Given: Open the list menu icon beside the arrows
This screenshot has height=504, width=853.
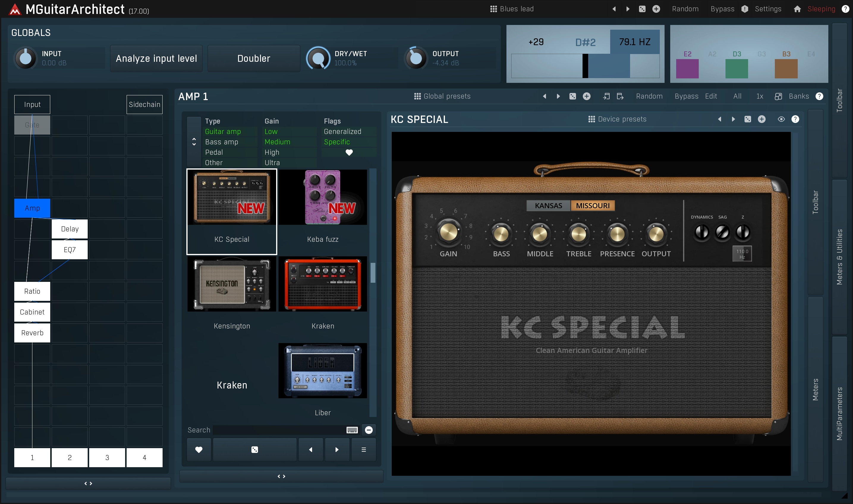Looking at the screenshot, I should click(x=363, y=449).
